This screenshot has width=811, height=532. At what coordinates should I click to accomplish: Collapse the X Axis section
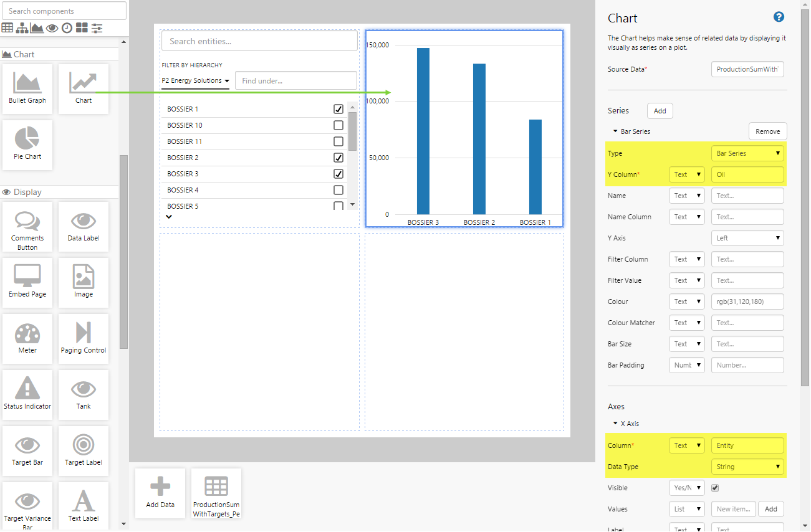point(615,424)
